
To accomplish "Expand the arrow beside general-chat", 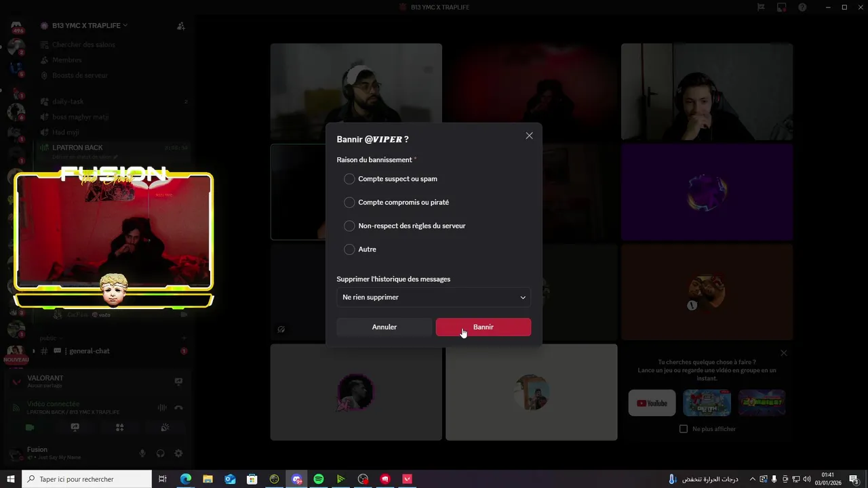I will pos(33,351).
